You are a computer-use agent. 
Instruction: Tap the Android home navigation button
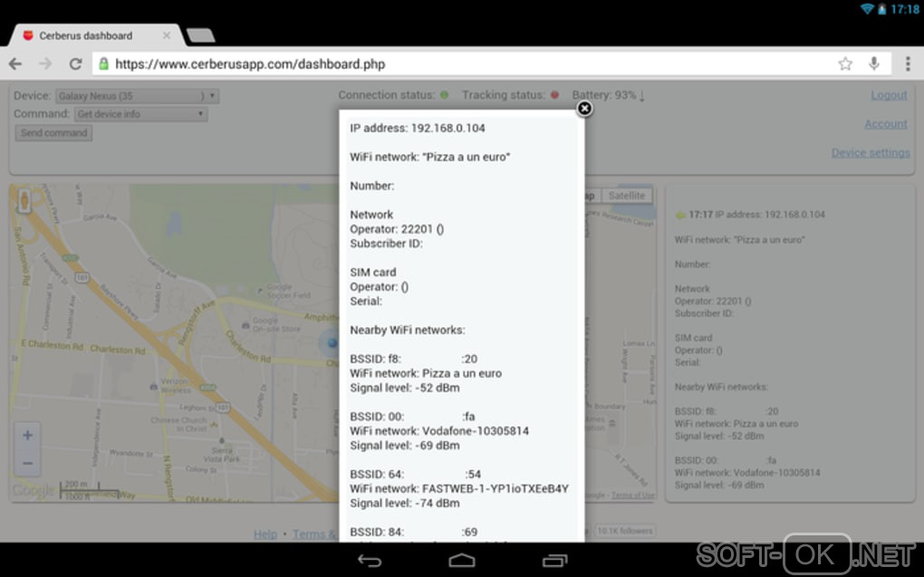(x=461, y=561)
